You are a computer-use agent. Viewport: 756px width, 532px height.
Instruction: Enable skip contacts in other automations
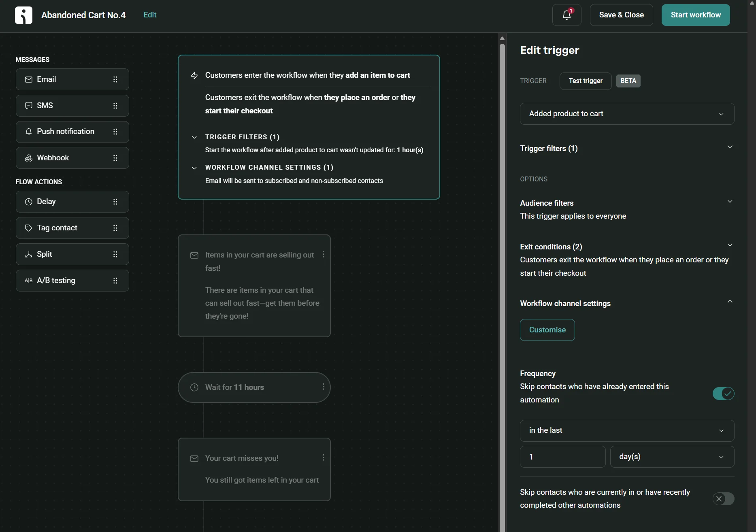[x=723, y=499]
